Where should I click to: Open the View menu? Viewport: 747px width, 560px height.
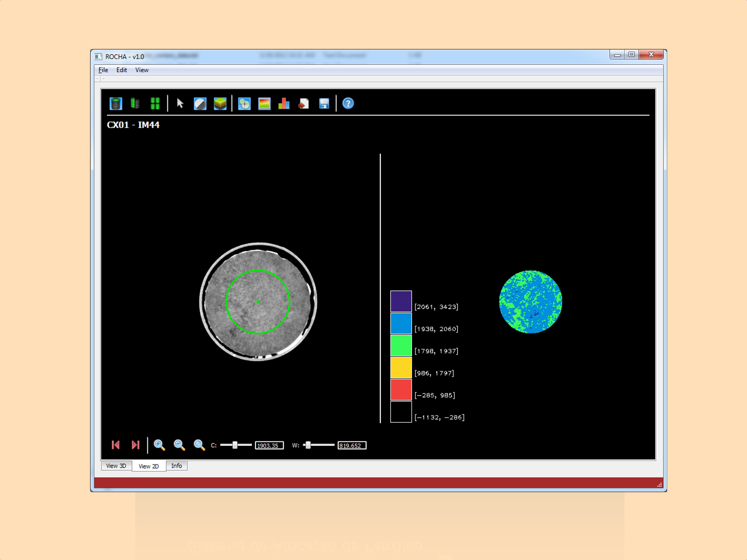[x=142, y=70]
